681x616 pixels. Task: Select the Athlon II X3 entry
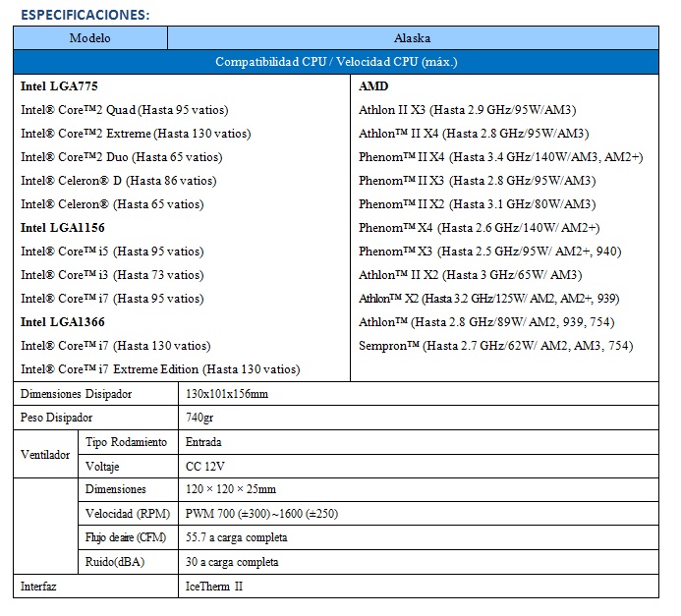(467, 110)
